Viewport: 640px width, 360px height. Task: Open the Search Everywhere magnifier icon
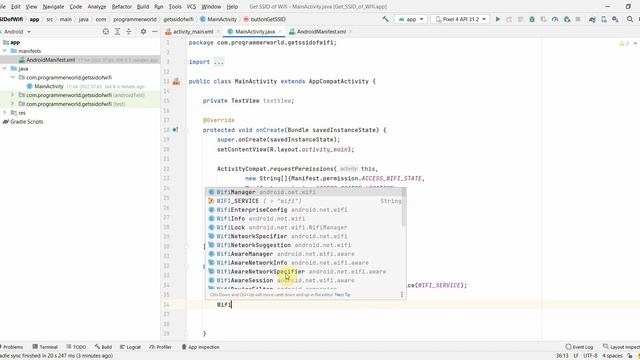pos(630,19)
